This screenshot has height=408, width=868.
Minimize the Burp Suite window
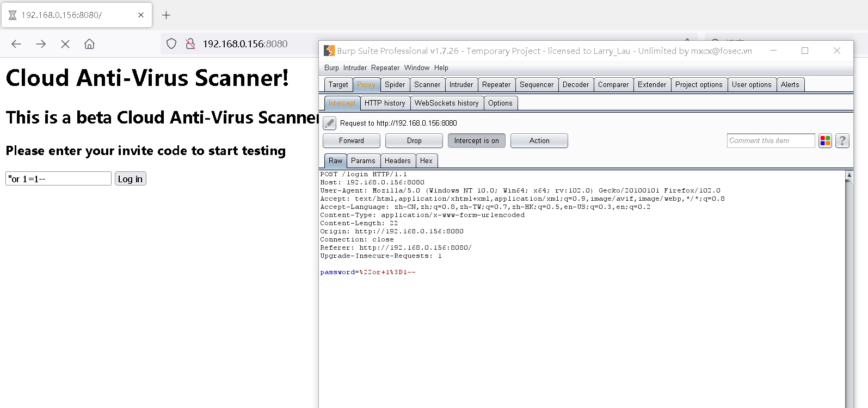tap(773, 51)
